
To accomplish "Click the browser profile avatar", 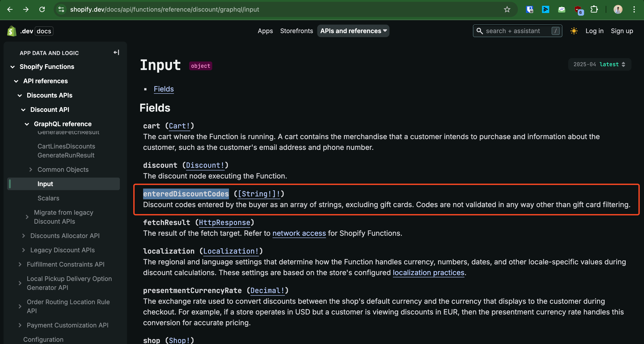I will [618, 9].
